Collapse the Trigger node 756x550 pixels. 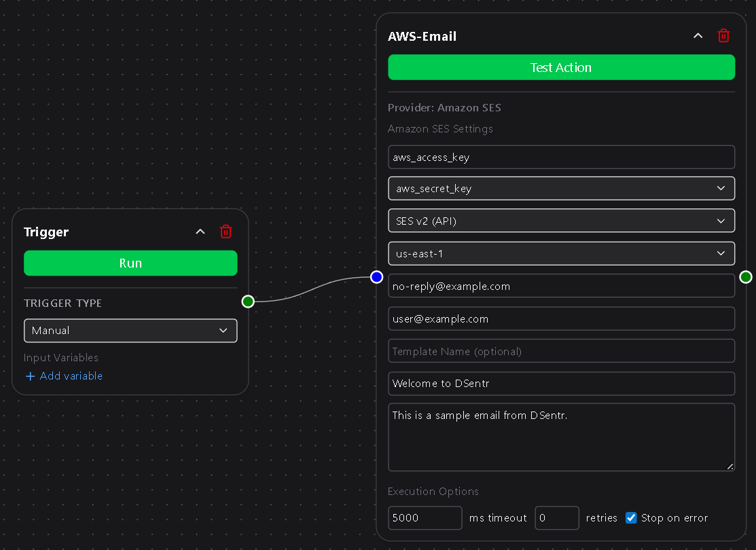[x=200, y=232]
